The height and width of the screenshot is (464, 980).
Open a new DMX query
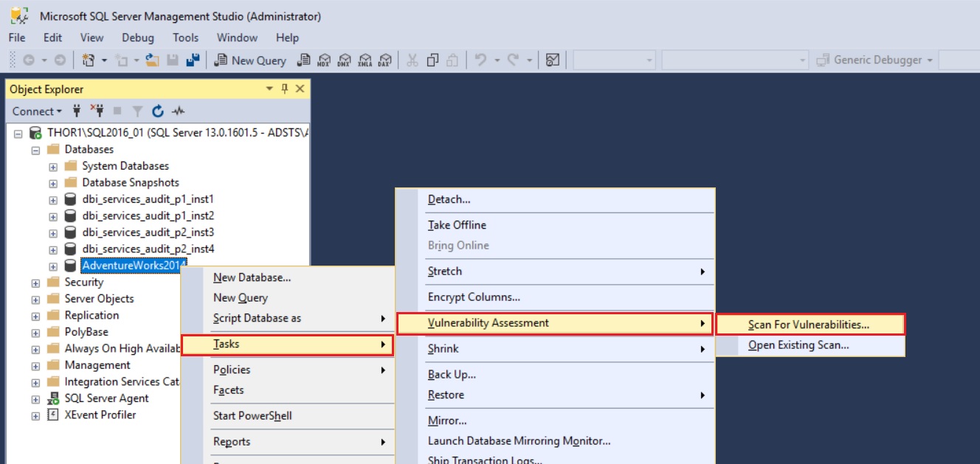point(344,60)
